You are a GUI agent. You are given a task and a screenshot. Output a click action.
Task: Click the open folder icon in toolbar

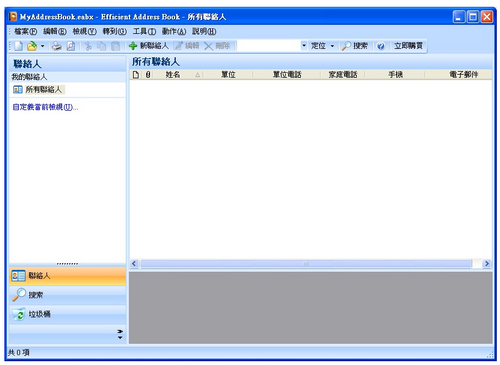coord(32,46)
